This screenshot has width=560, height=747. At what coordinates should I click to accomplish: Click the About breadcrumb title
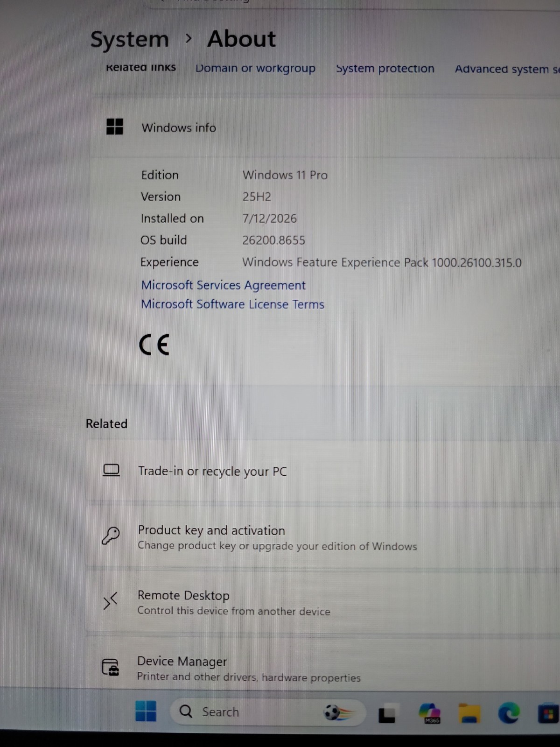[241, 39]
